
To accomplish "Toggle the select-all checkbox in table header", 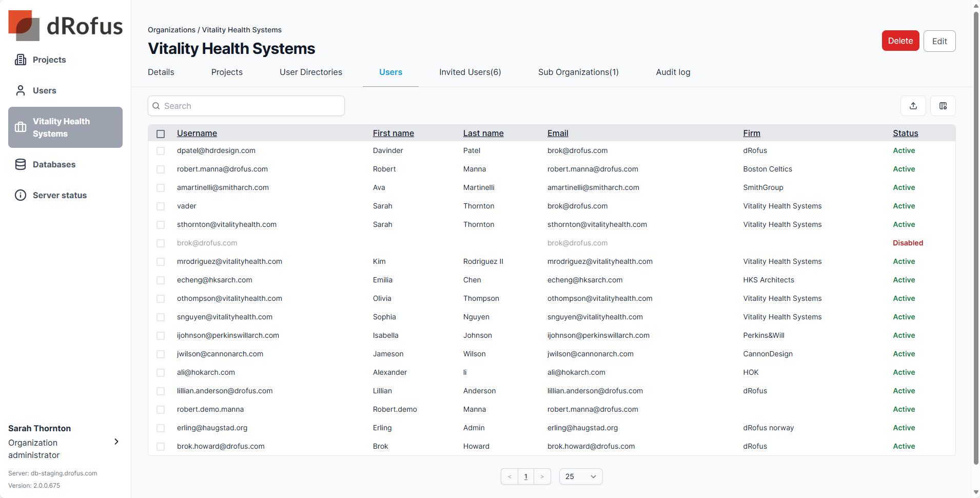I will [x=161, y=134].
